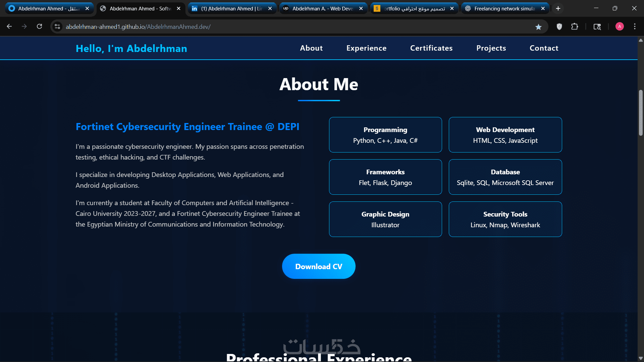Go to Certificates in site navigation
The width and height of the screenshot is (644, 362).
431,48
